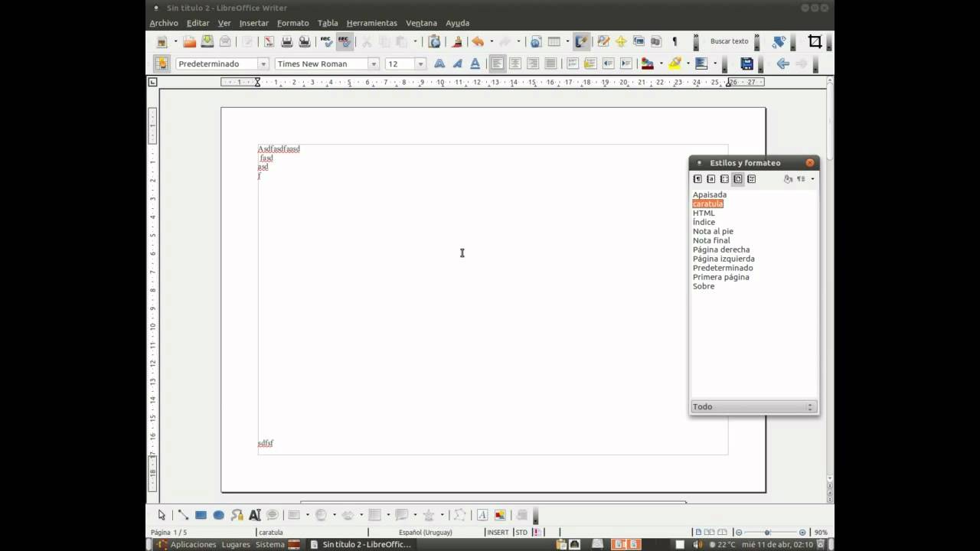
Task: Open the Aplicaciones panel menu
Action: tap(193, 544)
